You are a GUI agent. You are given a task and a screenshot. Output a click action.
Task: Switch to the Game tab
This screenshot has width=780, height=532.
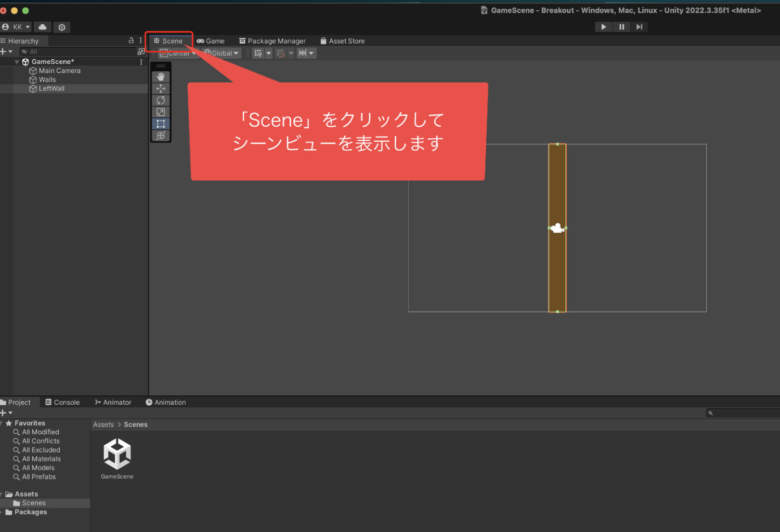coord(211,41)
